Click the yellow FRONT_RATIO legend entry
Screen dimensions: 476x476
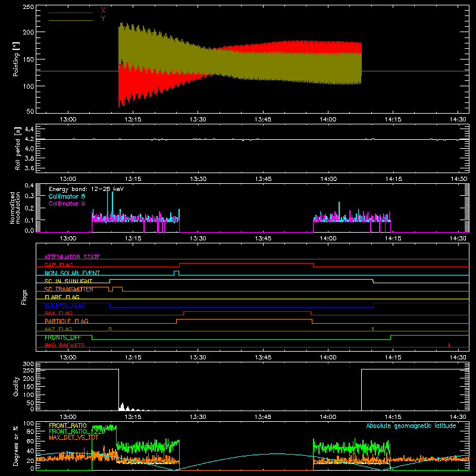[x=68, y=425]
